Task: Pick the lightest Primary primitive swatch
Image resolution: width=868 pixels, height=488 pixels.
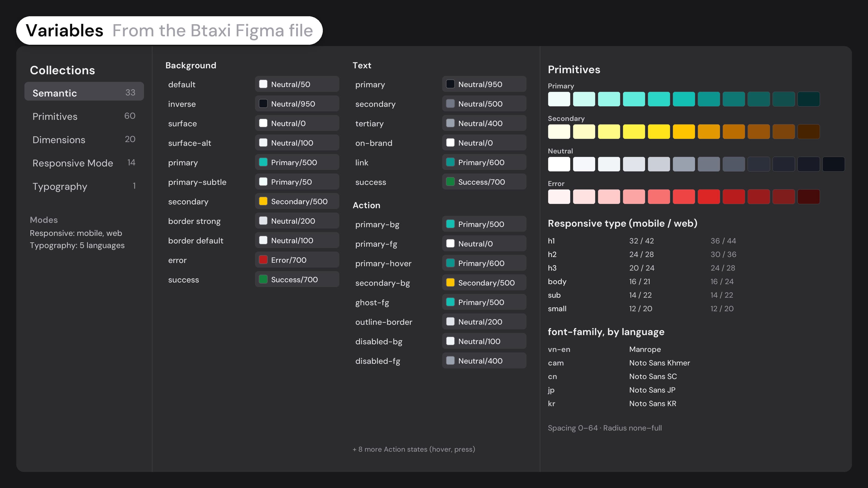Action: pos(559,99)
